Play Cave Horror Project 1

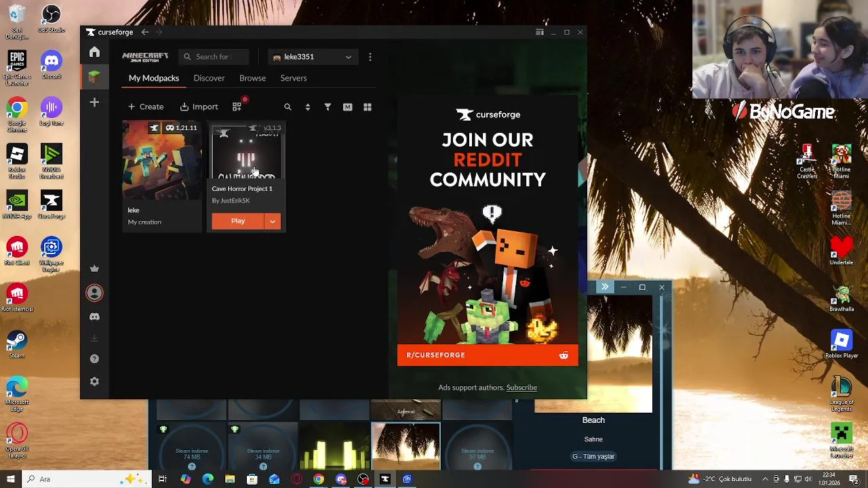click(x=238, y=221)
